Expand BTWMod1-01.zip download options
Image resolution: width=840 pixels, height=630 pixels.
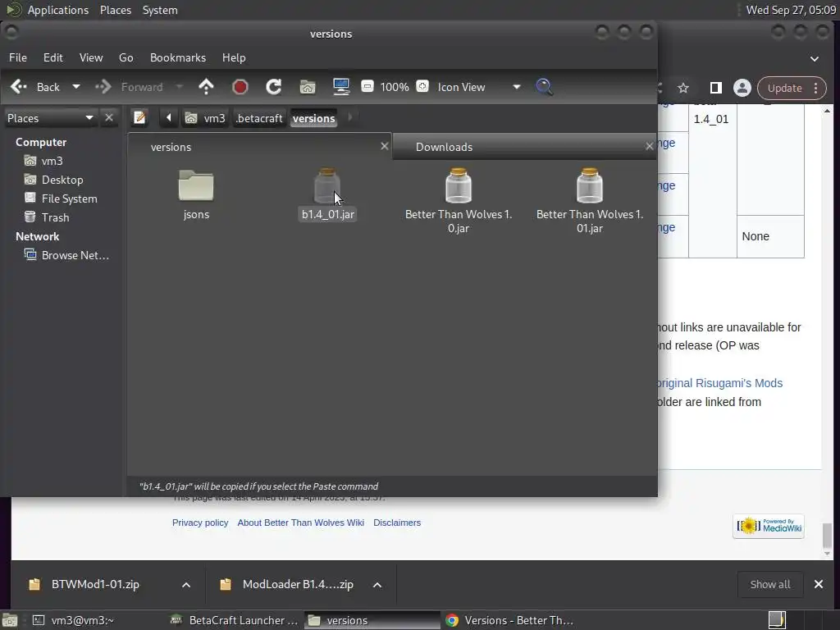[186, 584]
